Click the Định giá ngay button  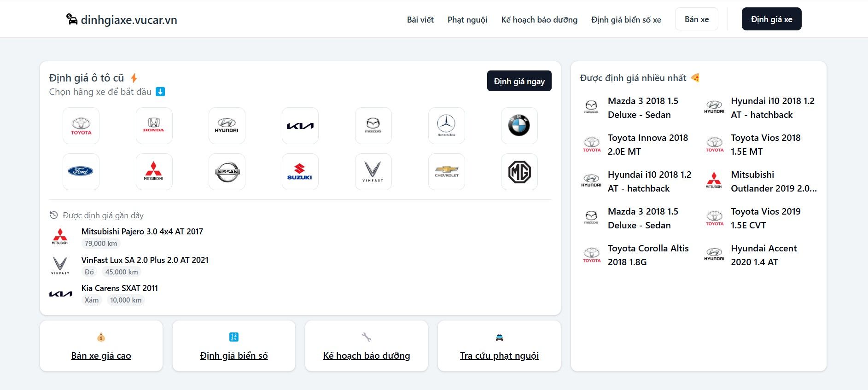(519, 81)
